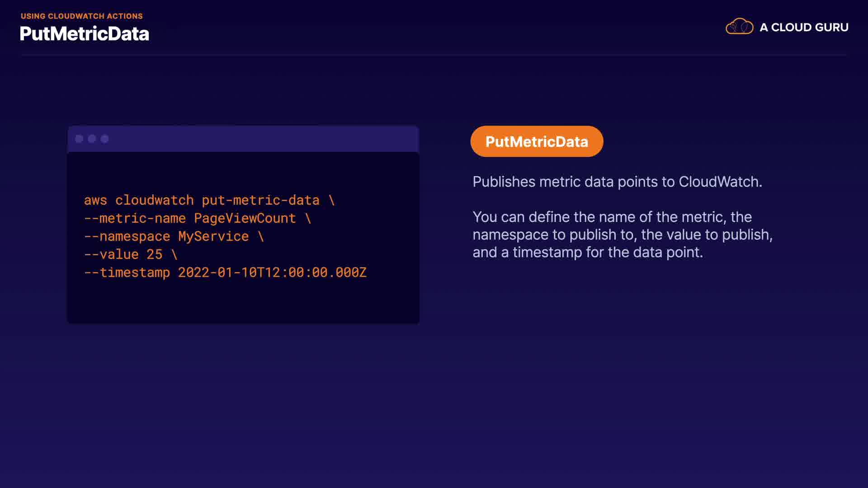Click the A Cloud Guru cloud logo icon
The height and width of the screenshot is (488, 868).
[x=739, y=27]
